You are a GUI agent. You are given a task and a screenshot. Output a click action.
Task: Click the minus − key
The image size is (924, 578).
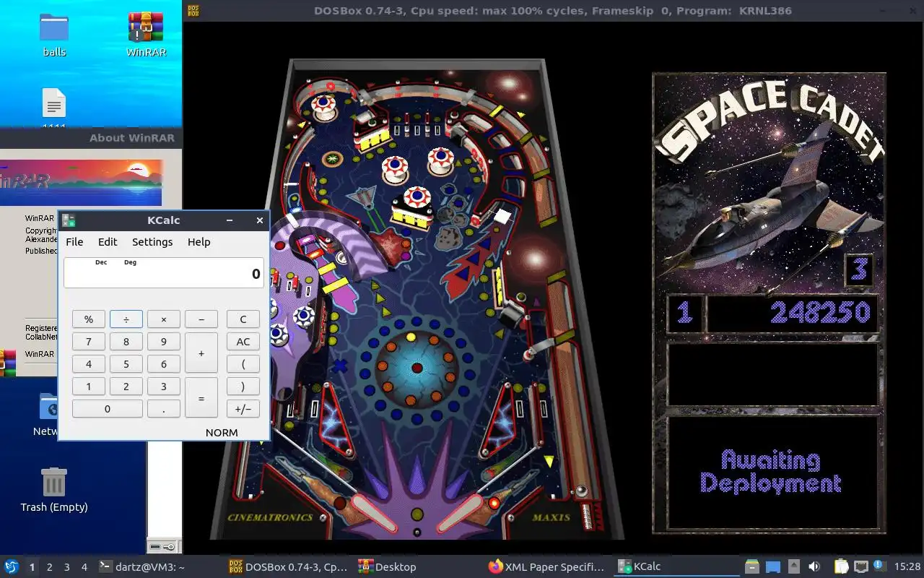[201, 319]
